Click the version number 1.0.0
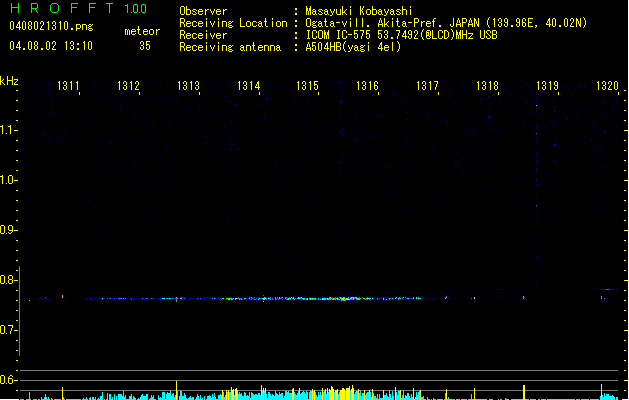This screenshot has width=629, height=400. 135,9
